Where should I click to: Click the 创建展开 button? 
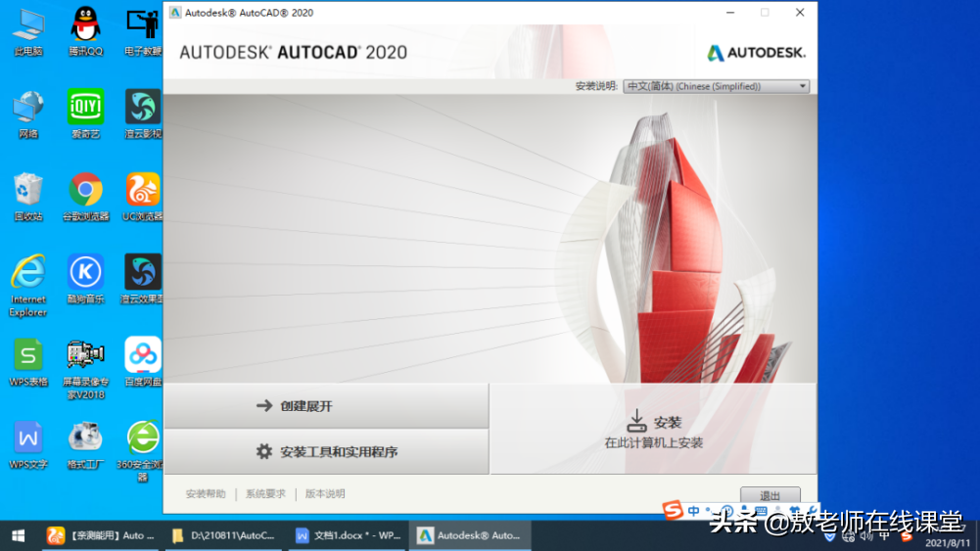click(x=326, y=406)
